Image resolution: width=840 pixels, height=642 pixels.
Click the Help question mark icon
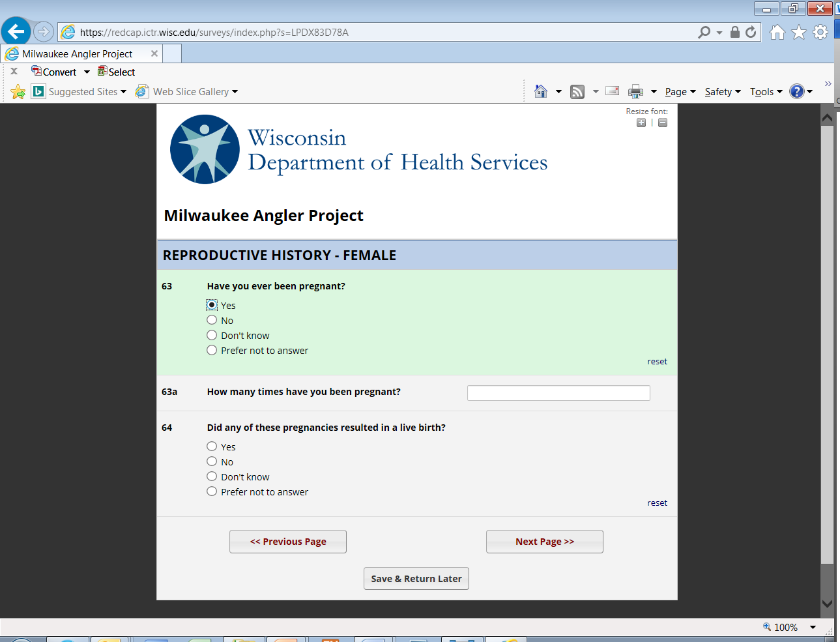(797, 91)
